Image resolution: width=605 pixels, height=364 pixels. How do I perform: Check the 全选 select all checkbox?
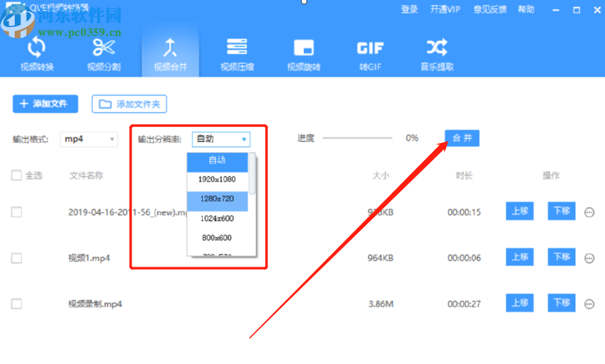click(x=16, y=175)
